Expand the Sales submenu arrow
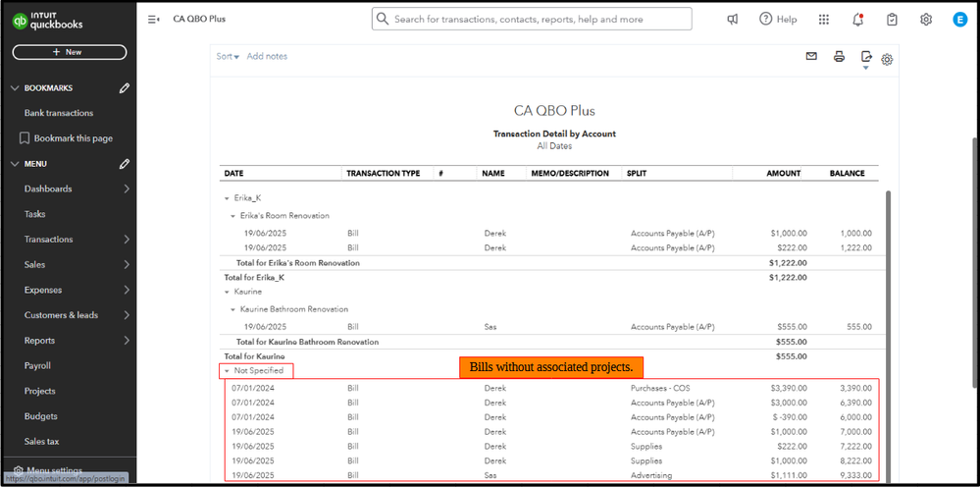Viewport: 980px width, 487px height. [x=127, y=264]
